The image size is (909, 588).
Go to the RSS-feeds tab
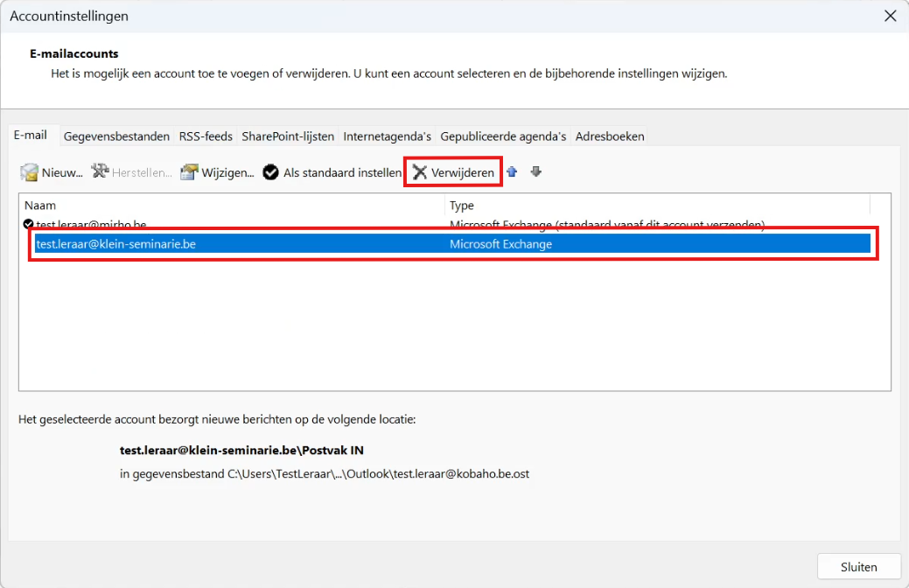(206, 136)
